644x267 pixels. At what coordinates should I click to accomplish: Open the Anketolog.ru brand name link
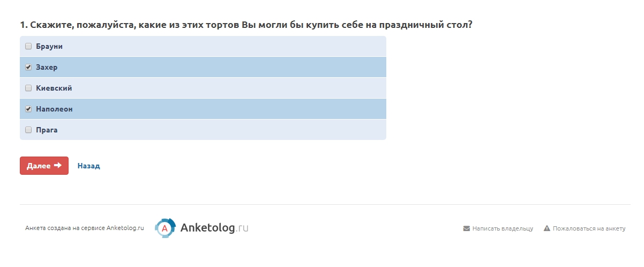click(x=214, y=228)
